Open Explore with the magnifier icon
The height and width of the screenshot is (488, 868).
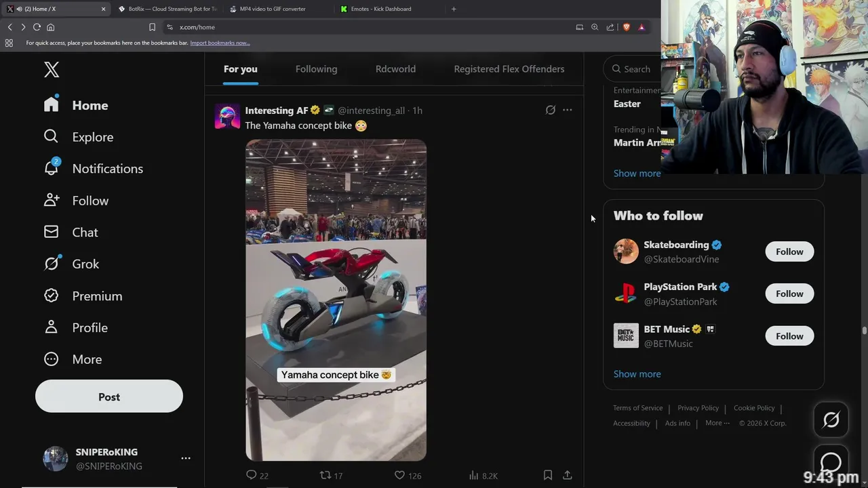(x=51, y=136)
